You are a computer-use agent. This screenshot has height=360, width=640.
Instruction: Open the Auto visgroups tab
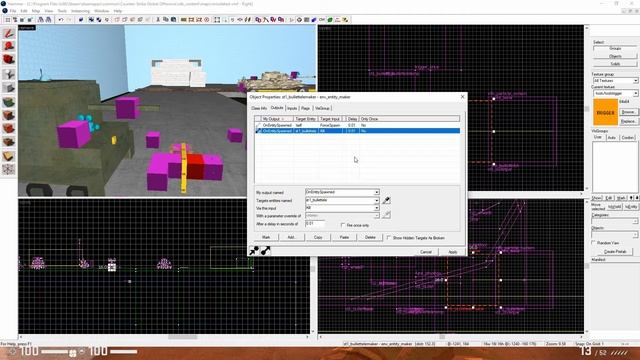612,138
